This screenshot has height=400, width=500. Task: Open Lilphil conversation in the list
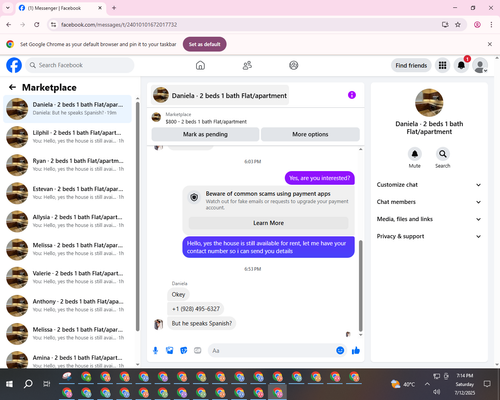[68, 137]
